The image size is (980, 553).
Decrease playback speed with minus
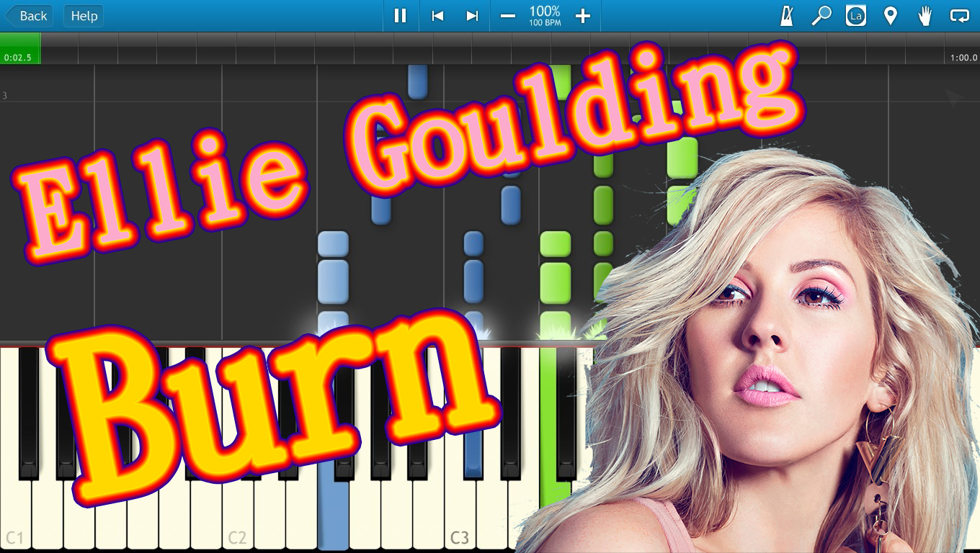click(508, 16)
